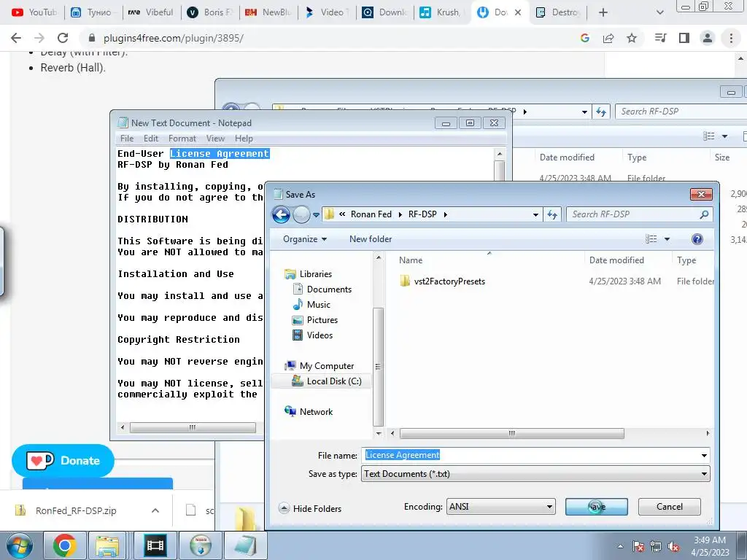Screen dimensions: 747x560
Task: Expand the File name history dropdown arrow
Action: click(704, 456)
